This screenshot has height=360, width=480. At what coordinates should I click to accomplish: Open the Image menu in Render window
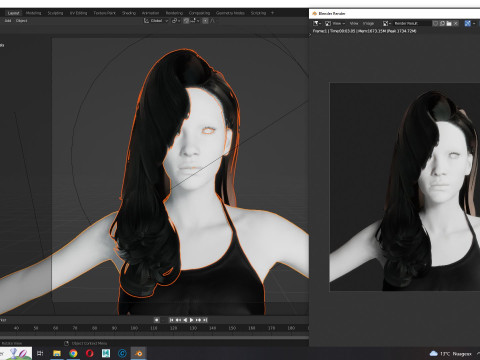click(368, 23)
